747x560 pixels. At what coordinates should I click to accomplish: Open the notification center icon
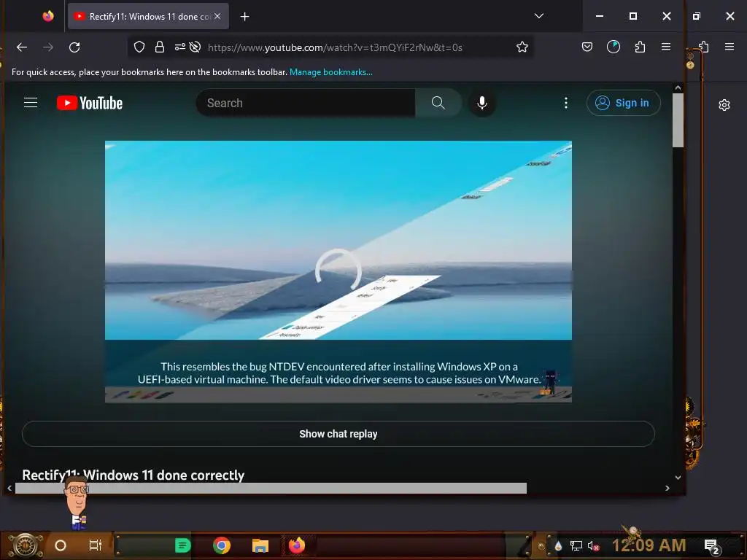pos(712,546)
